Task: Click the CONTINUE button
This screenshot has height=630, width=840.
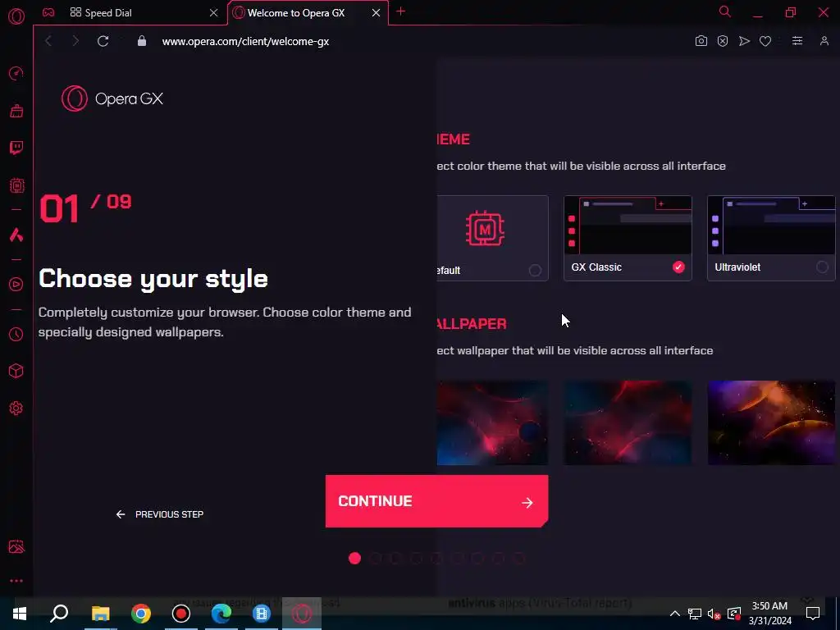Action: click(436, 501)
